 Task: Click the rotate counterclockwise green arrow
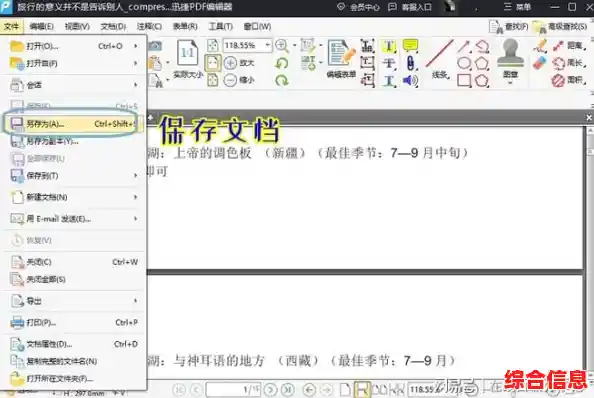[x=281, y=63]
